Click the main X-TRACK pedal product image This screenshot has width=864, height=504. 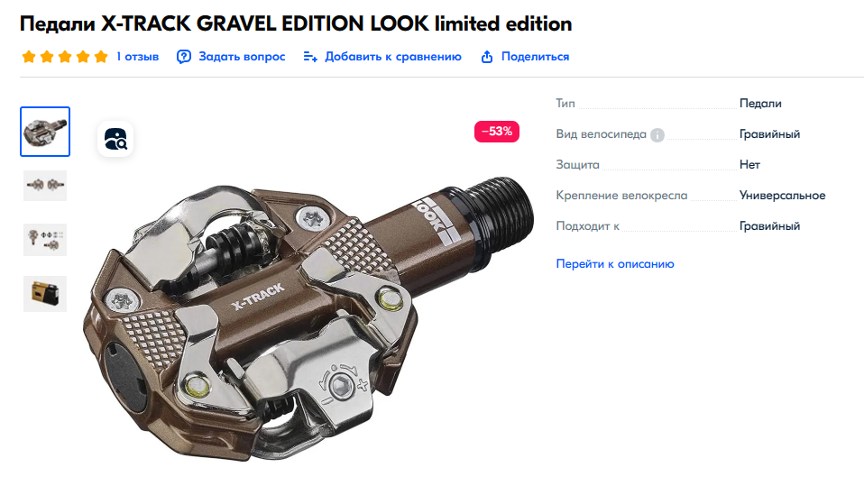point(308,318)
